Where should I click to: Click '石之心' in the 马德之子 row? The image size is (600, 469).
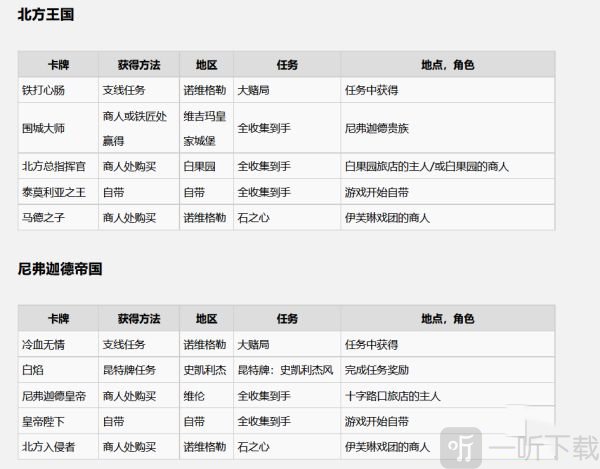click(x=253, y=218)
